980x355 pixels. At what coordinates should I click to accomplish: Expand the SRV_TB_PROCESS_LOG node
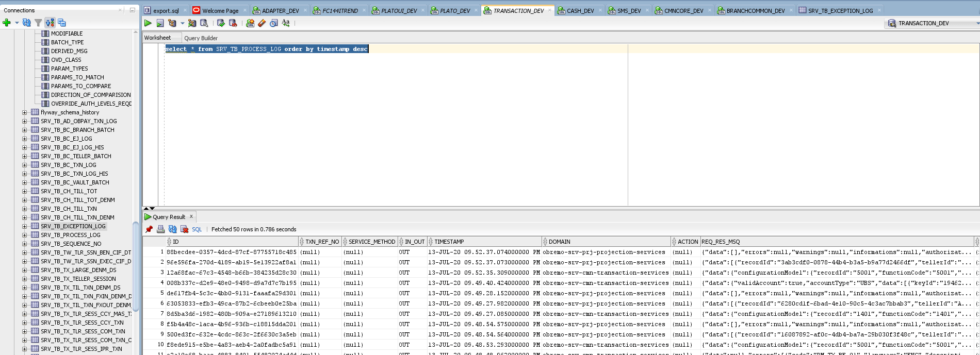(x=24, y=235)
